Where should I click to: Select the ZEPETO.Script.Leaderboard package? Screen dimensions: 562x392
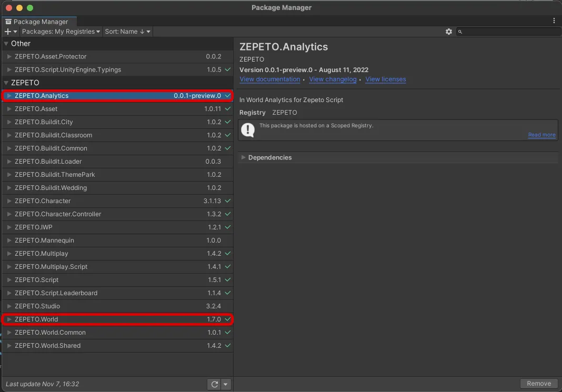[117, 293]
